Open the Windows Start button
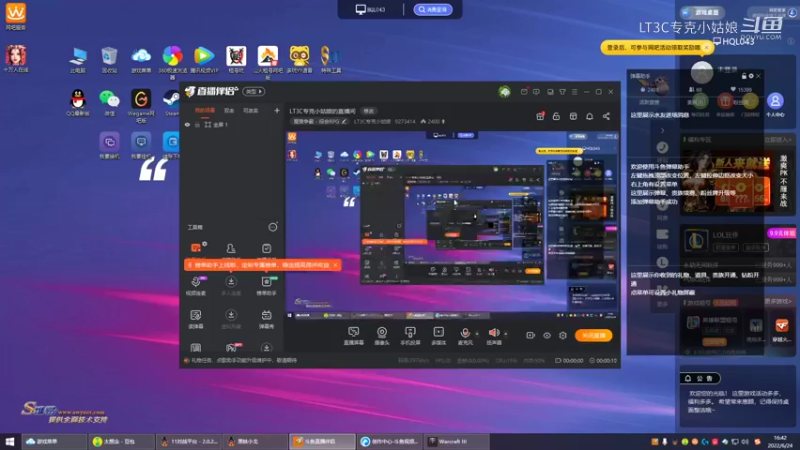 click(10, 442)
